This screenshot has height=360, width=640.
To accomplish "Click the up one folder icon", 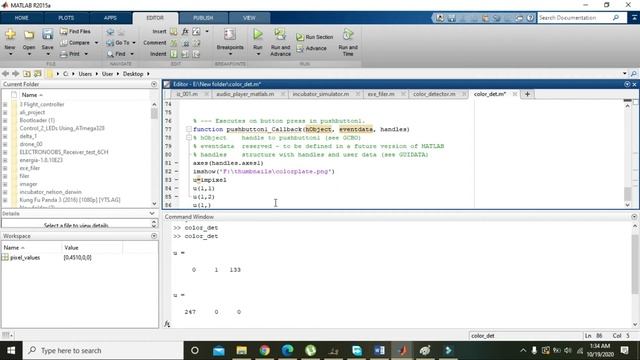I will pos(27,74).
